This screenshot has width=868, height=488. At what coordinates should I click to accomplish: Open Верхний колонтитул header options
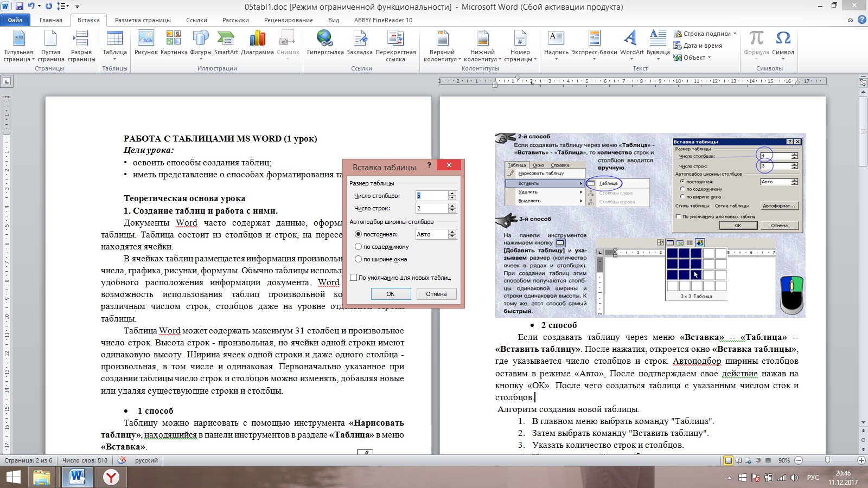click(x=442, y=46)
